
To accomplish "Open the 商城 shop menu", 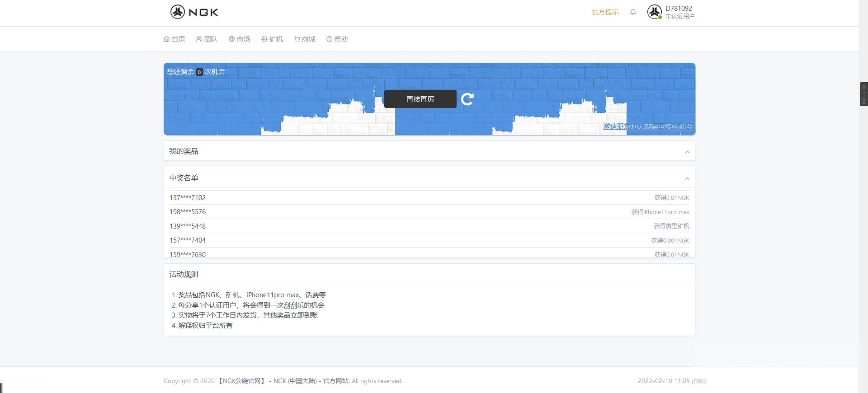I will click(305, 39).
